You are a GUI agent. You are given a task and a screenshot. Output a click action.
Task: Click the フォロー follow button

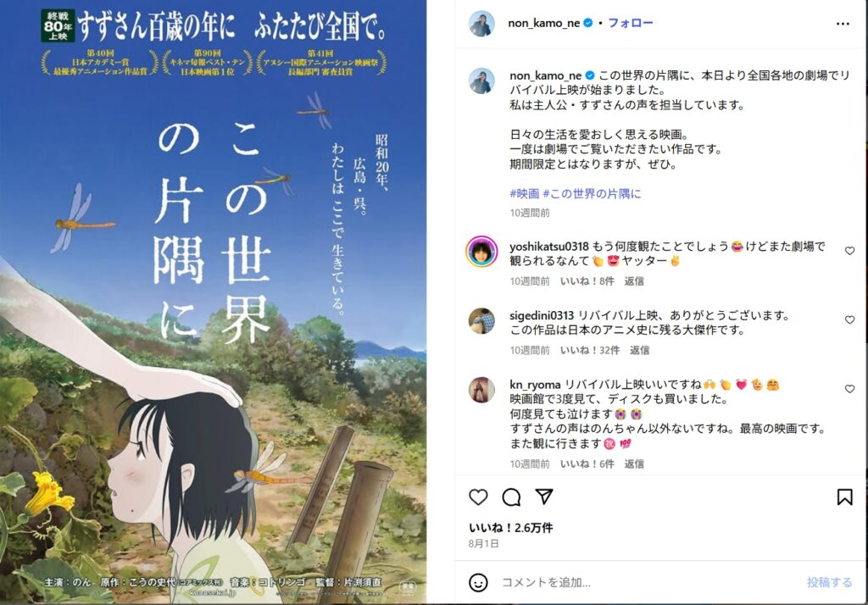click(x=631, y=23)
